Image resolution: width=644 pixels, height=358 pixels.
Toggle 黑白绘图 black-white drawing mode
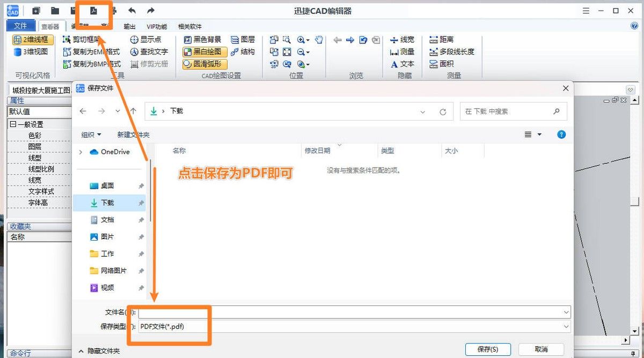tap(204, 51)
